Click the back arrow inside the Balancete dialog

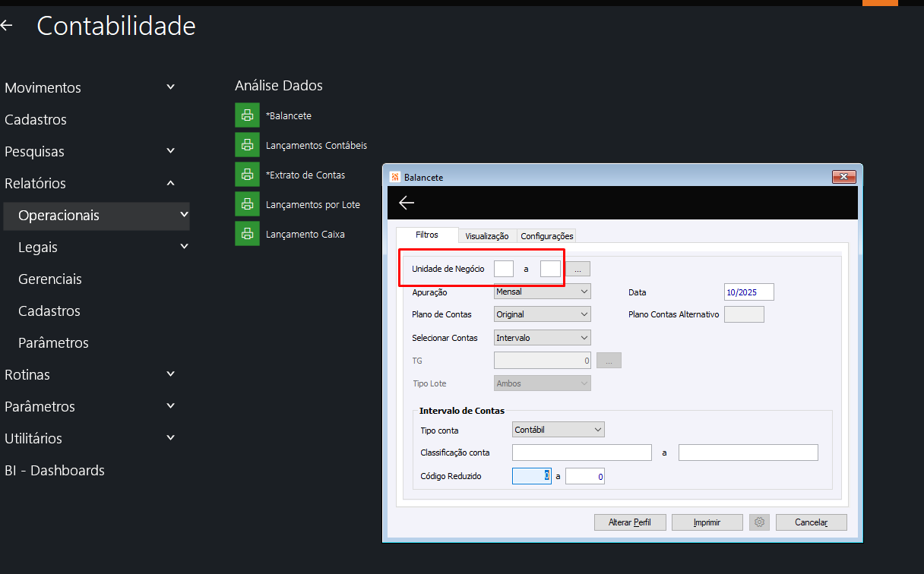[407, 202]
